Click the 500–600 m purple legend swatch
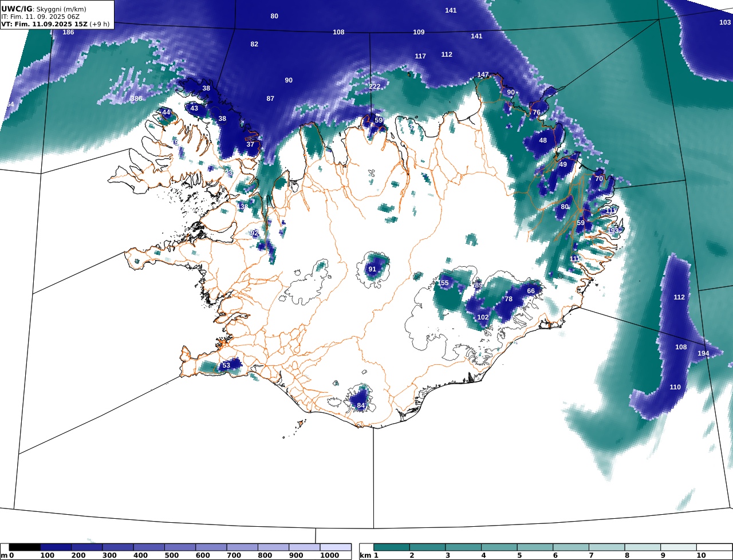 (x=180, y=548)
